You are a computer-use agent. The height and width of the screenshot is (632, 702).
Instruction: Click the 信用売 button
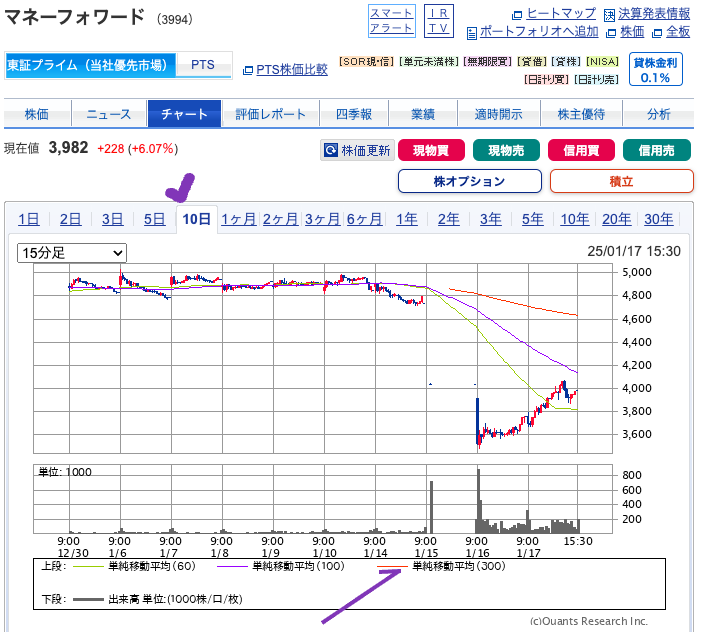tap(657, 150)
